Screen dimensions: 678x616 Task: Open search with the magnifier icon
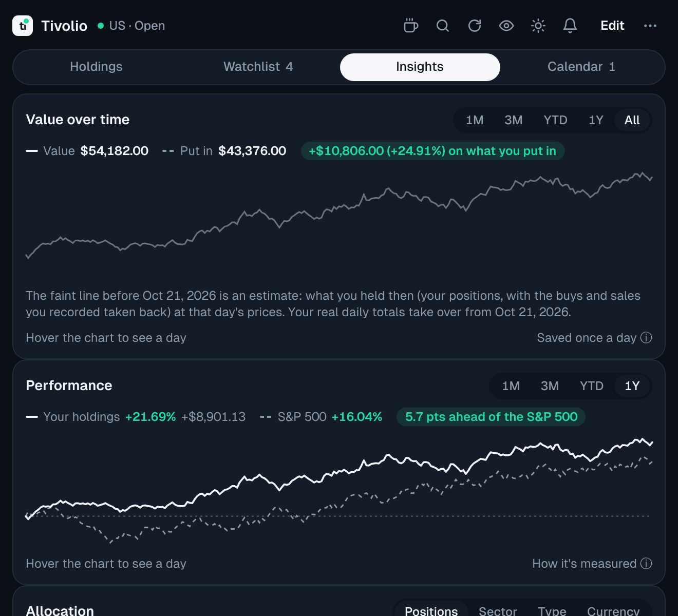click(x=443, y=26)
